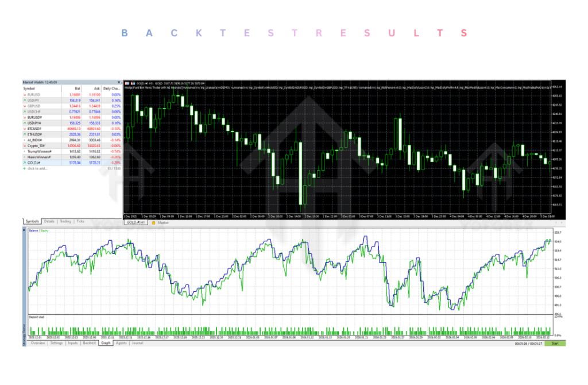Click the downward arrow icon beside BTCUSD#
The height and width of the screenshot is (385, 588).
click(25, 129)
